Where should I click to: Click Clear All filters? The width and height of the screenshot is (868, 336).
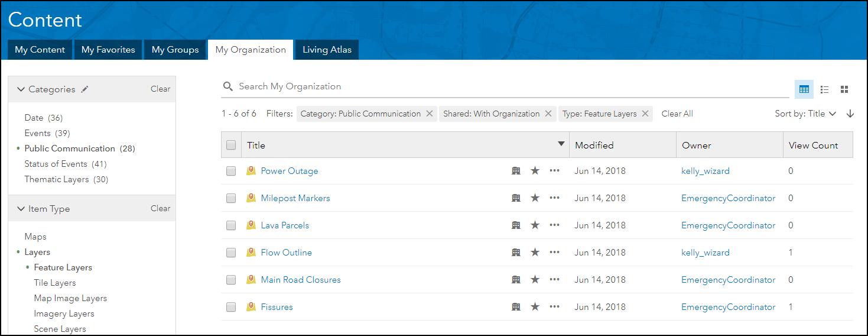click(x=677, y=114)
